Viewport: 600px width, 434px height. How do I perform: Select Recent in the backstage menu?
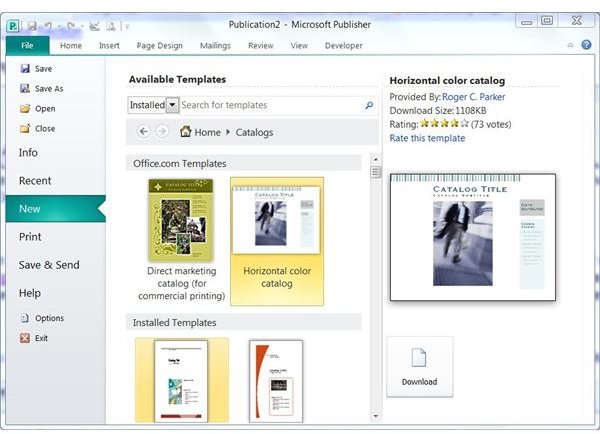(35, 181)
